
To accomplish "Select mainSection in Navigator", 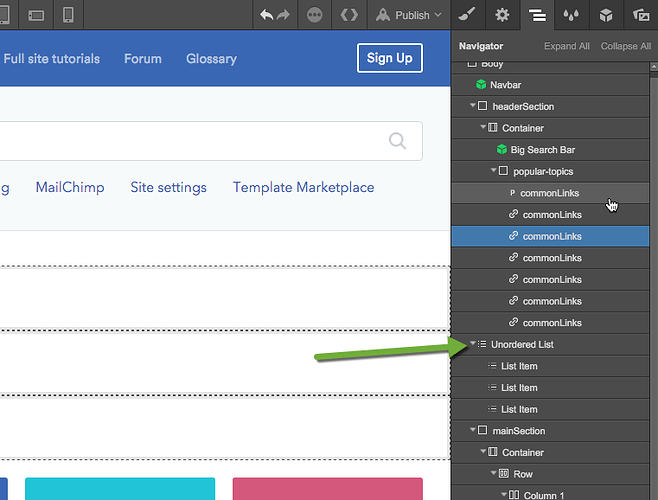I will (550, 431).
